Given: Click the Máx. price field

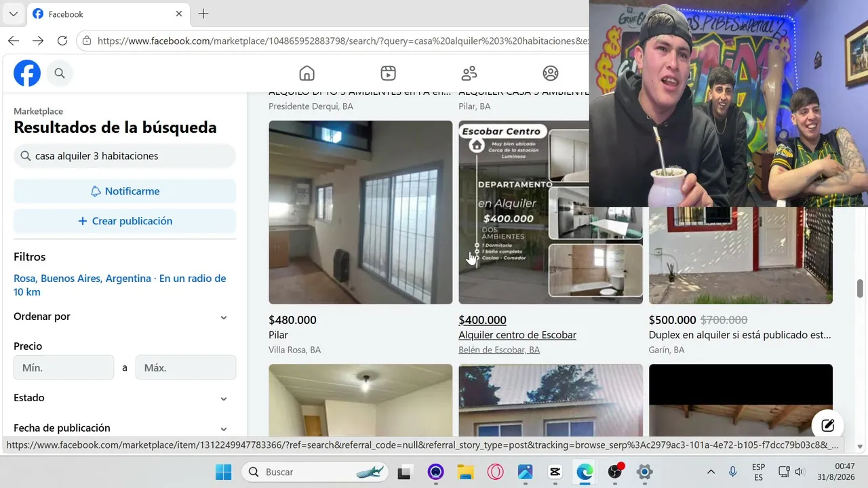Looking at the screenshot, I should [x=186, y=367].
